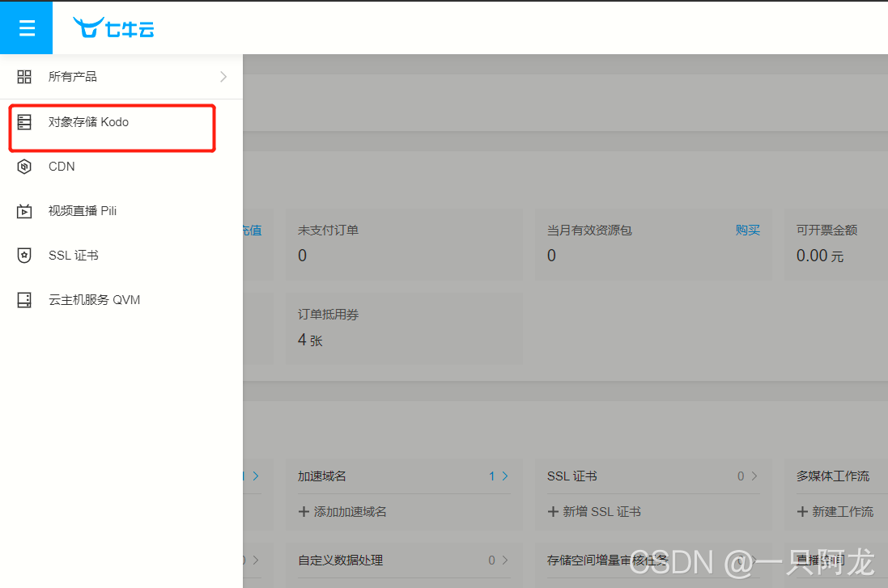Open the hamburger navigation menu
888x588 pixels.
click(x=26, y=27)
